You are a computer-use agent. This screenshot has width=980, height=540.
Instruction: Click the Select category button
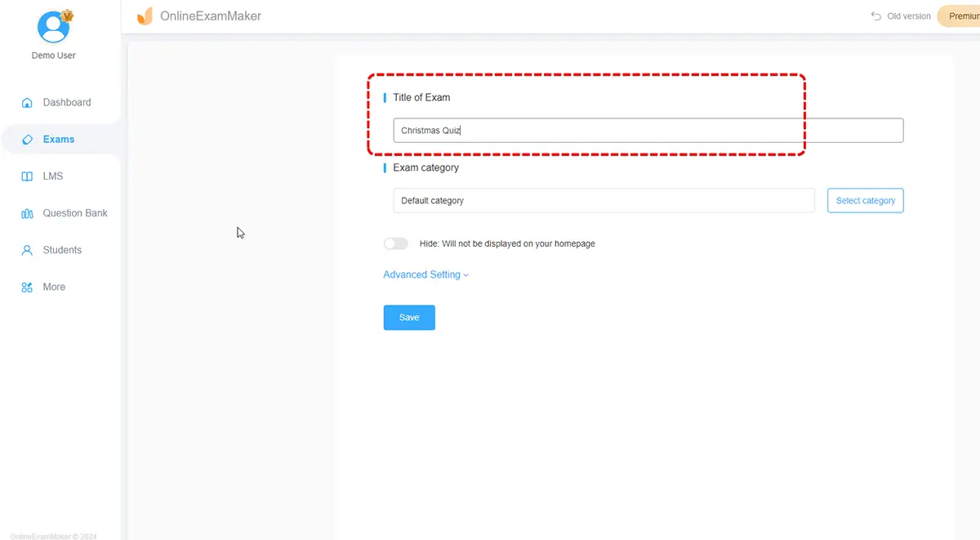click(x=865, y=201)
